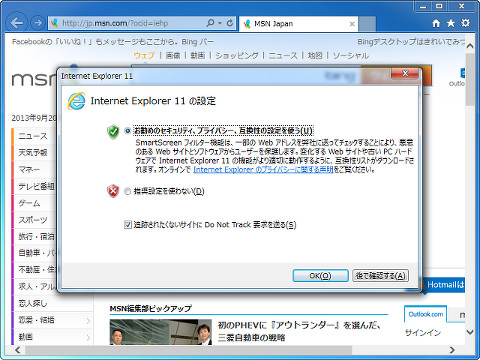Click the search magnifier in address bar

coord(210,23)
